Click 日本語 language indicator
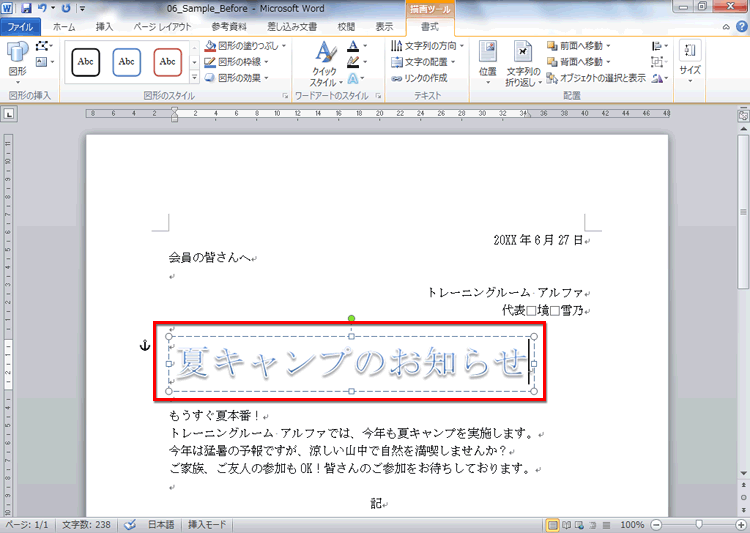Viewport: 750px width, 533px height. click(x=161, y=525)
